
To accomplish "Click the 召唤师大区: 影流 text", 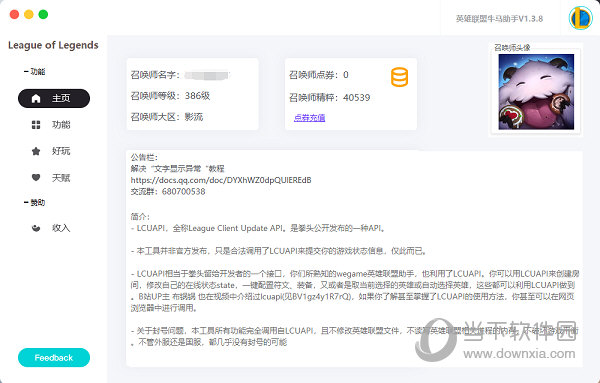I will tap(167, 117).
